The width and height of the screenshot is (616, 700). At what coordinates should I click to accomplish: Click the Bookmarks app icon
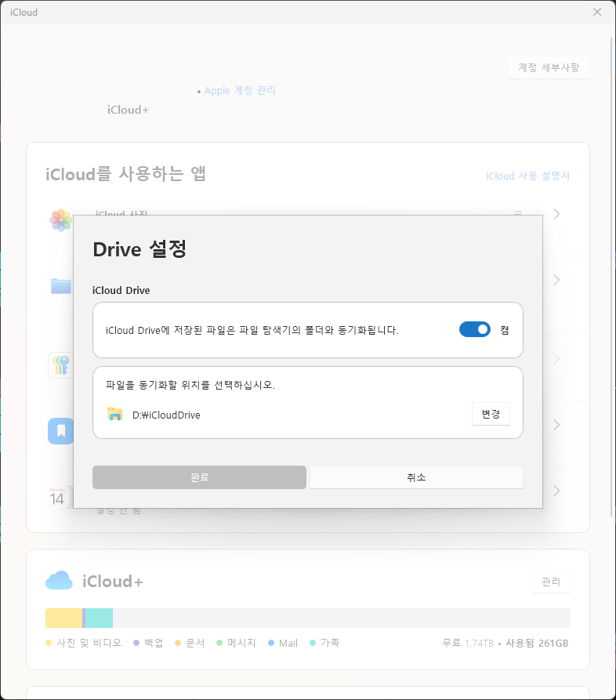click(x=60, y=431)
